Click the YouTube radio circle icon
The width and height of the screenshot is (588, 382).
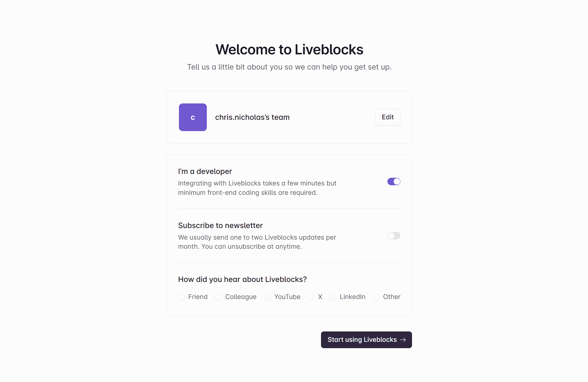pos(267,297)
